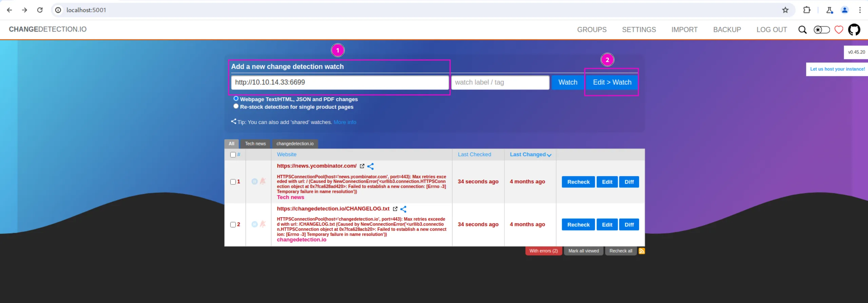Open BACKUP page
The image size is (868, 303).
click(727, 30)
